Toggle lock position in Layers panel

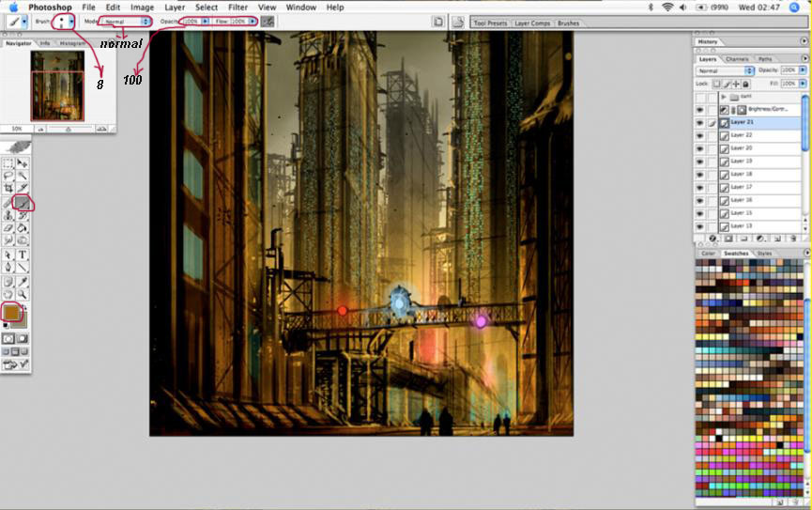pyautogui.click(x=736, y=84)
